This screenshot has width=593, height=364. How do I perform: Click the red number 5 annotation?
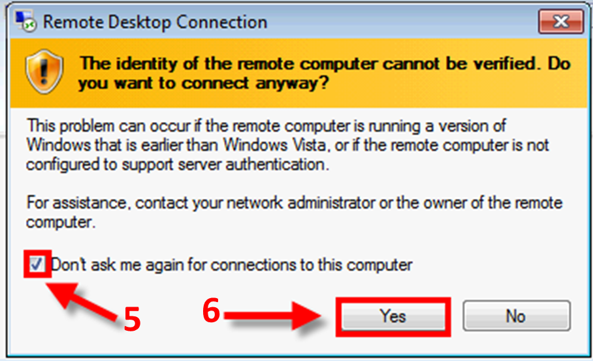point(133,319)
